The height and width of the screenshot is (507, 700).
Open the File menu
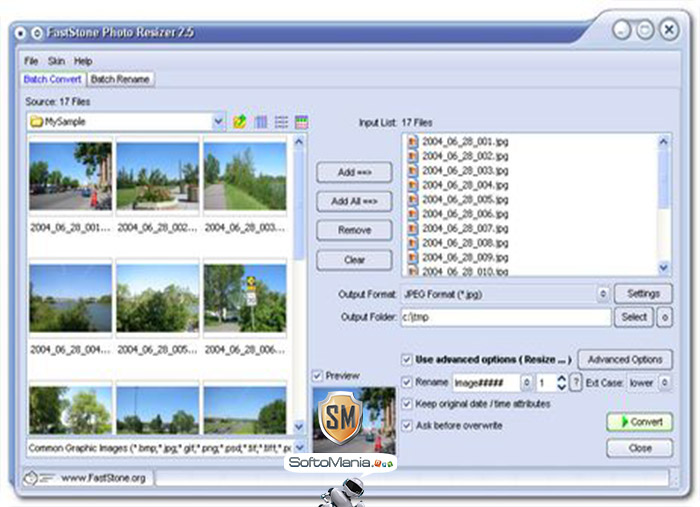(31, 61)
